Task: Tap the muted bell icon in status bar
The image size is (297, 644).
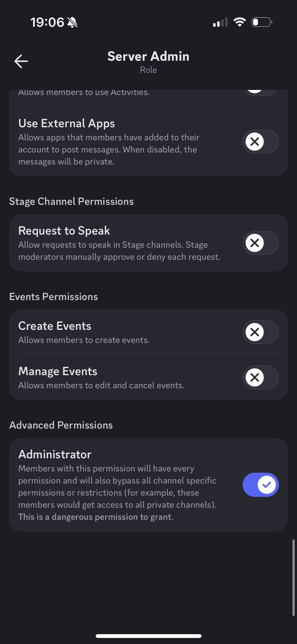Action: [73, 22]
